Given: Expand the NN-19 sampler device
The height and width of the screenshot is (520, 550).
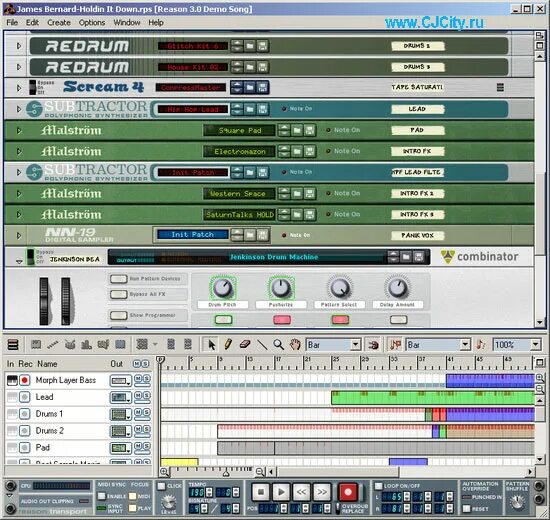Looking at the screenshot, I should [x=19, y=235].
